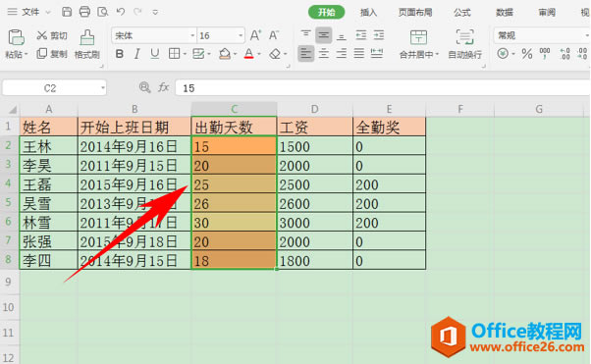Switch to 公式 tab
The height and width of the screenshot is (364, 591).
pyautogui.click(x=462, y=13)
